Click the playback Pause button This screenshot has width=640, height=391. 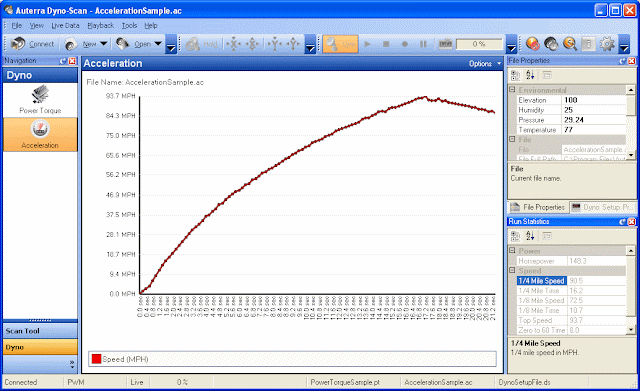[423, 44]
